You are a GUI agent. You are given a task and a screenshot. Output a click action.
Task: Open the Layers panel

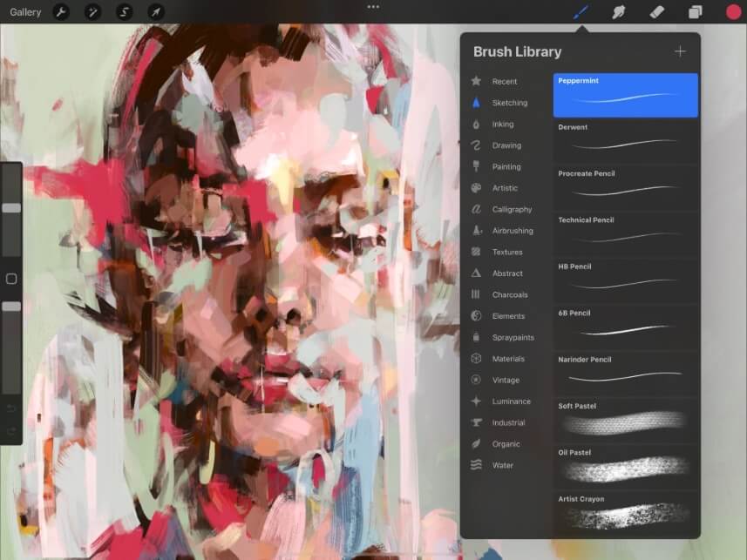tap(696, 12)
